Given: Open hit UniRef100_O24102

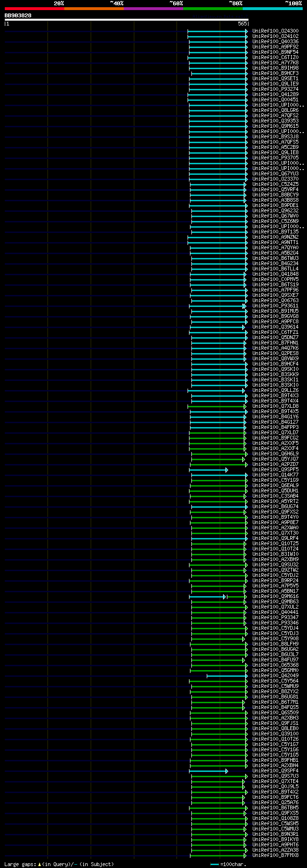Looking at the screenshot, I should point(275,37).
